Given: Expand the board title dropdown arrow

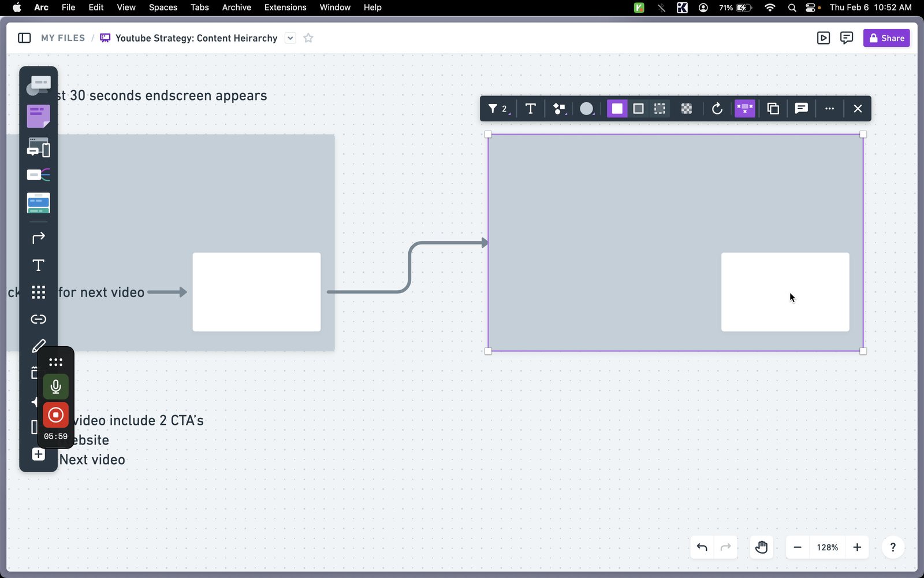Looking at the screenshot, I should (x=290, y=38).
